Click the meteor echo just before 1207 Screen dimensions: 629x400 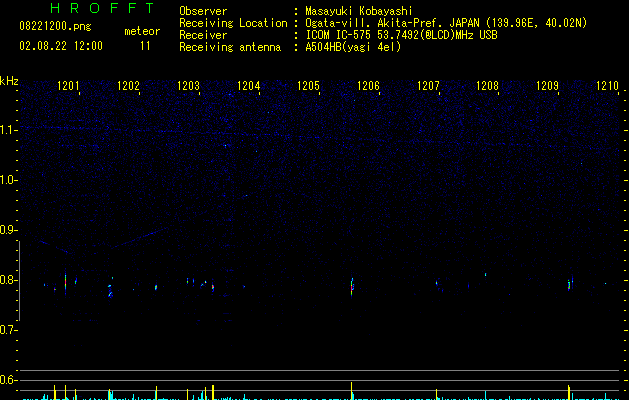tap(437, 282)
